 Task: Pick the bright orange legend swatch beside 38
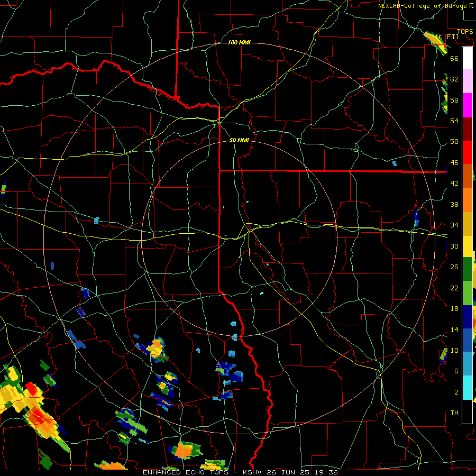point(467,199)
